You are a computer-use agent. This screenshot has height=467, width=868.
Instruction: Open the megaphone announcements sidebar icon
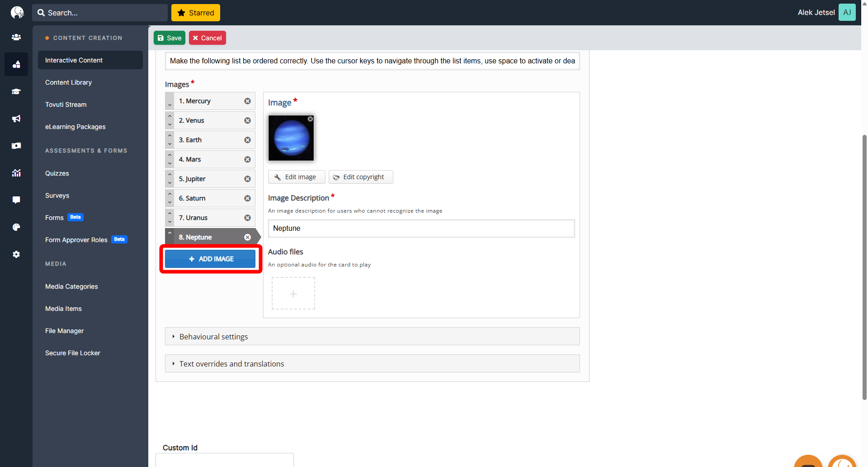point(16,119)
